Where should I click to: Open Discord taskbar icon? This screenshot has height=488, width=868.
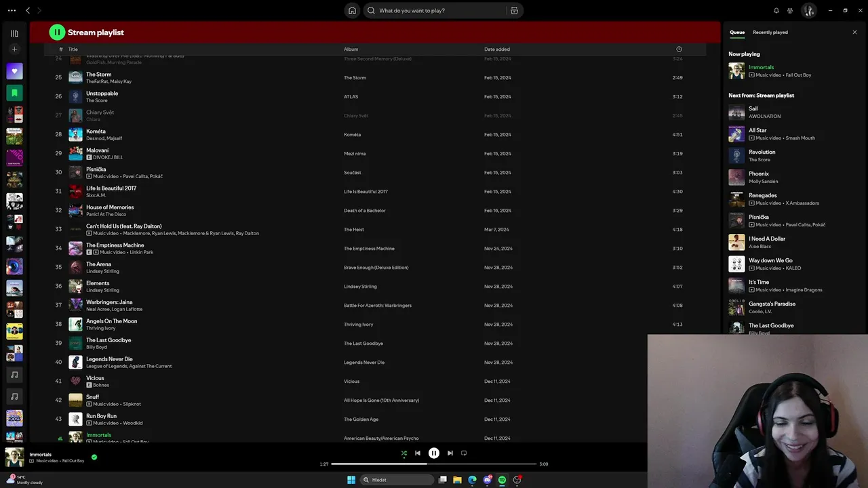[487, 480]
